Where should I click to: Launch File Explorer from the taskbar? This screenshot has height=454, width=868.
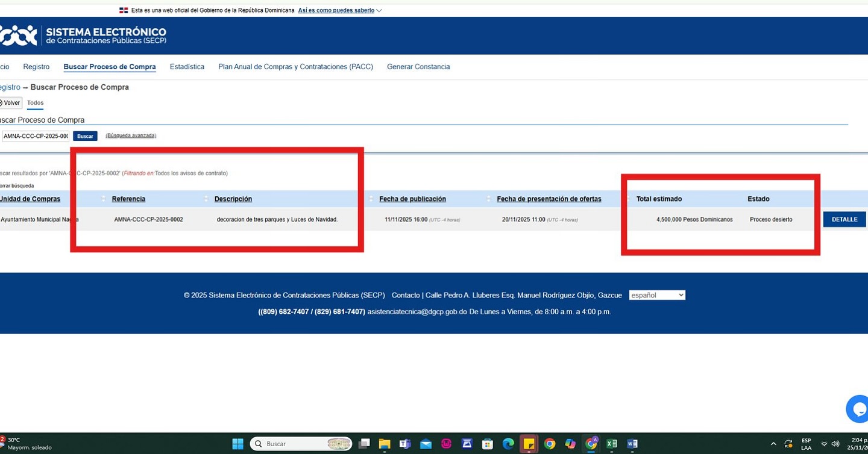click(385, 444)
